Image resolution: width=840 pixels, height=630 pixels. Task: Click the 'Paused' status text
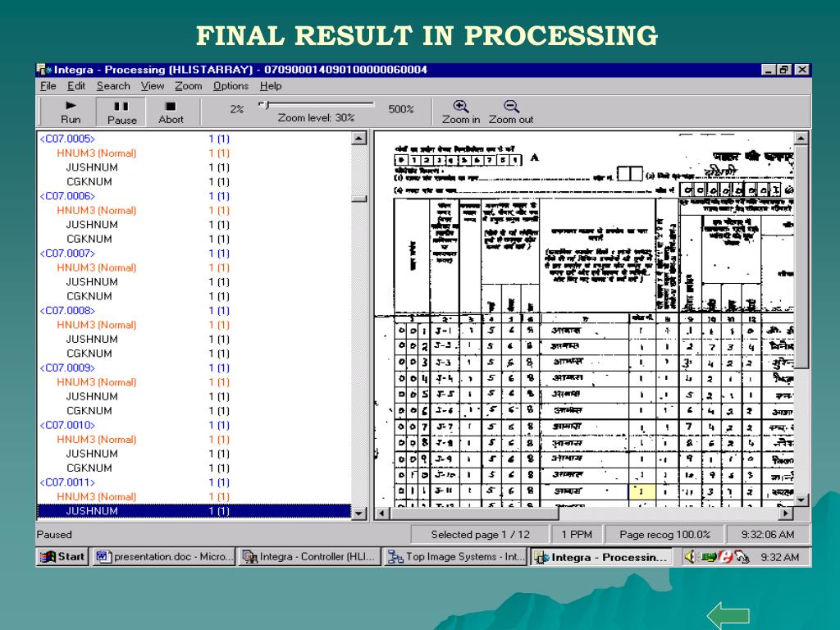tap(54, 535)
